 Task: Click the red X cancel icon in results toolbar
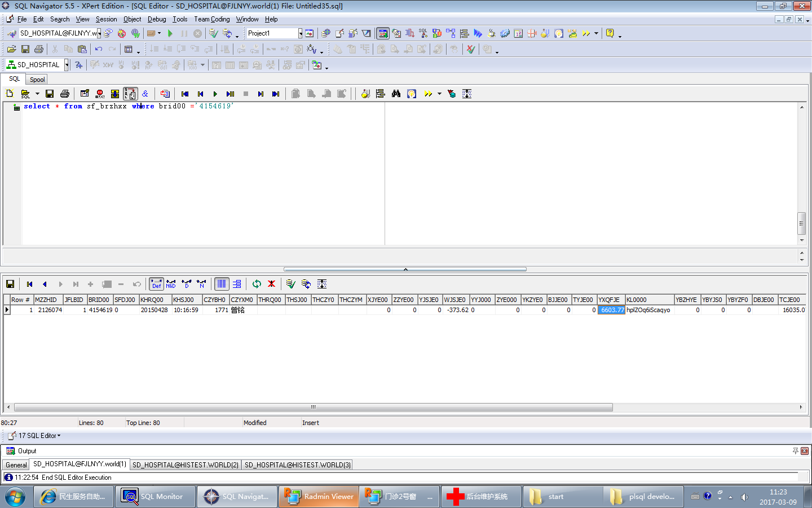271,284
